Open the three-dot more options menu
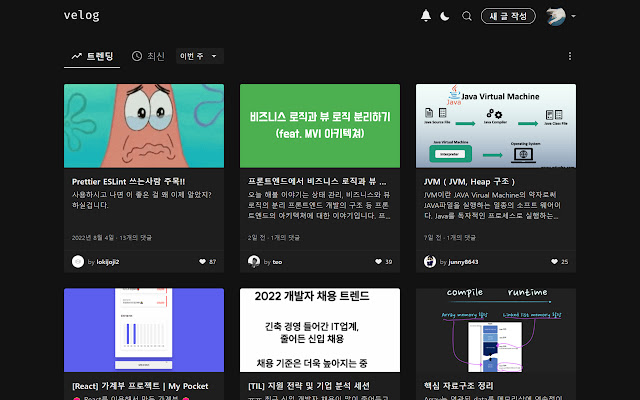 pos(570,56)
